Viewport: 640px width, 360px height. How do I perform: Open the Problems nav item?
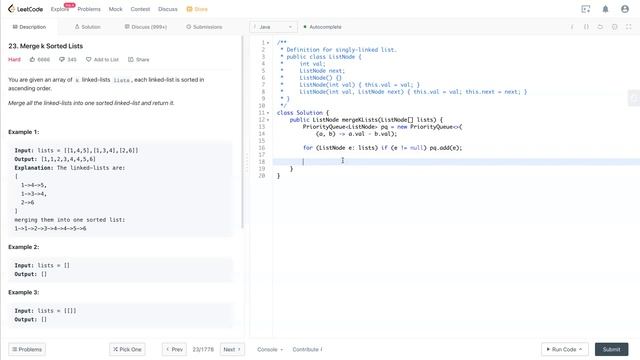pyautogui.click(x=89, y=9)
